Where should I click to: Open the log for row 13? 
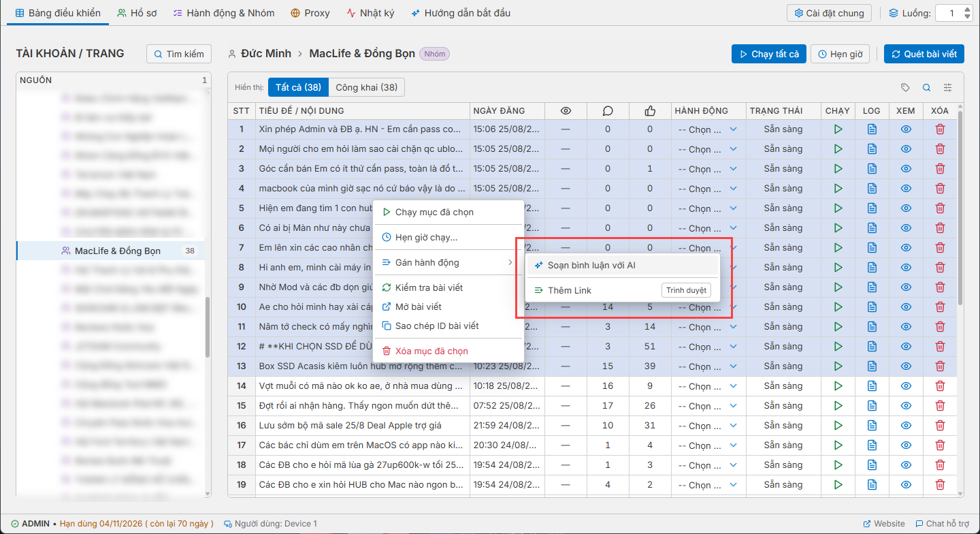[x=872, y=366]
